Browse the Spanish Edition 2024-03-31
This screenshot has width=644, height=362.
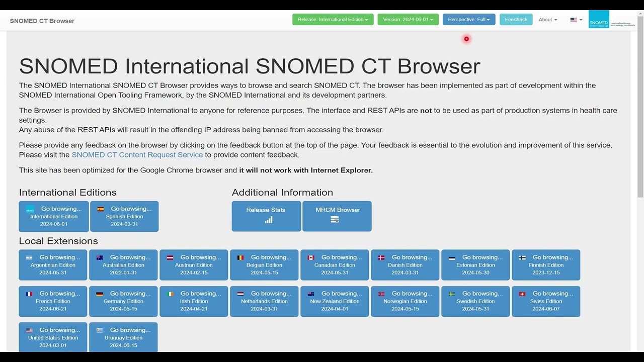(124, 217)
